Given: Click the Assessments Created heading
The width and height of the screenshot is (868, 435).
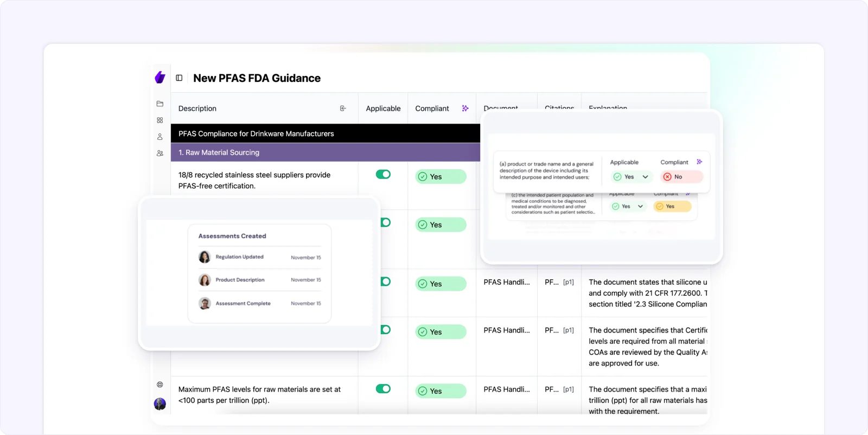Looking at the screenshot, I should point(232,236).
